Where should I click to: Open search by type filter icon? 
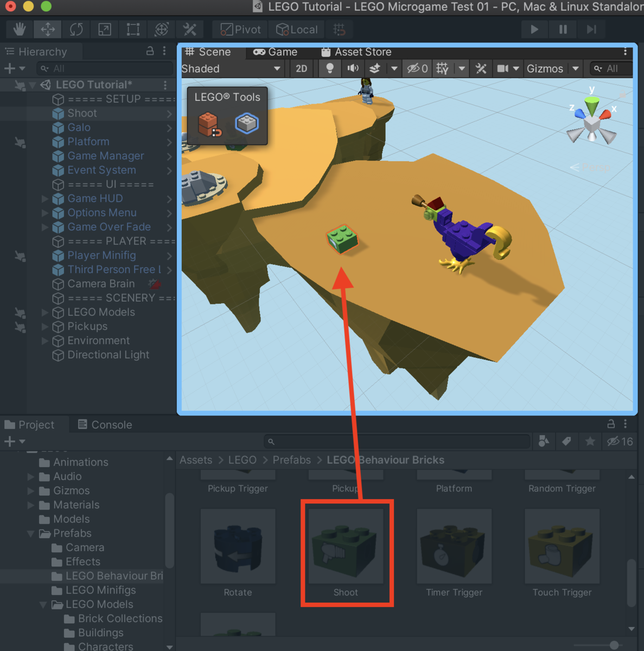[544, 442]
